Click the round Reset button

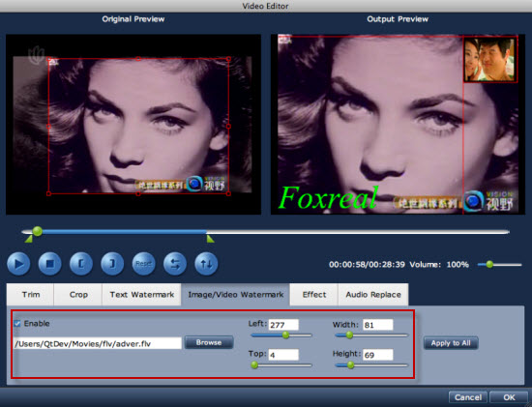point(144,264)
